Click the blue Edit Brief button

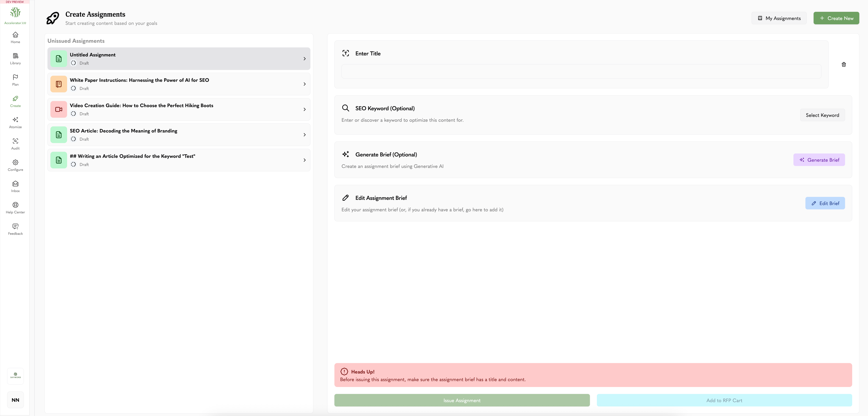click(x=825, y=203)
